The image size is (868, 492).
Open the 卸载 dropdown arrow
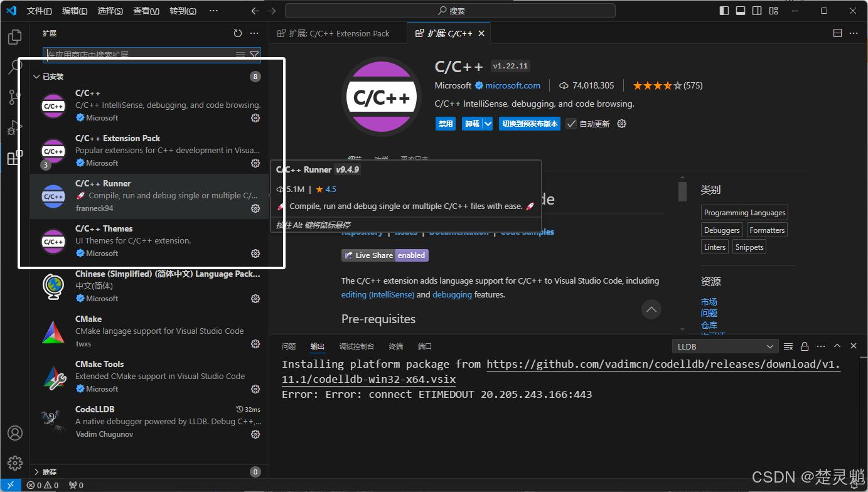point(488,124)
